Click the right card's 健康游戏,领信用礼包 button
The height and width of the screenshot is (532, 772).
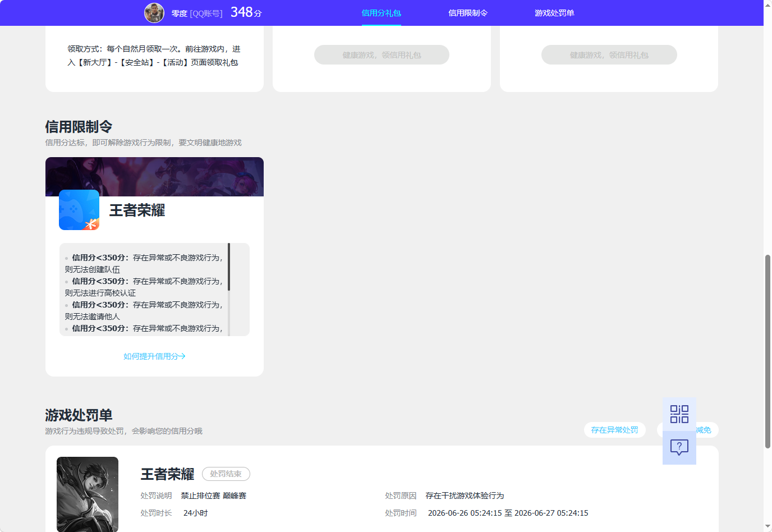609,55
